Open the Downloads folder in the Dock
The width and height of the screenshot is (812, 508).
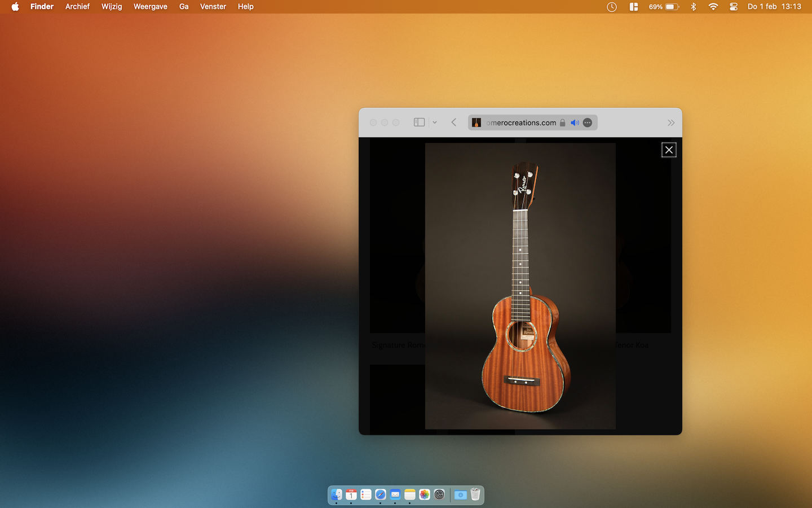[x=461, y=494]
